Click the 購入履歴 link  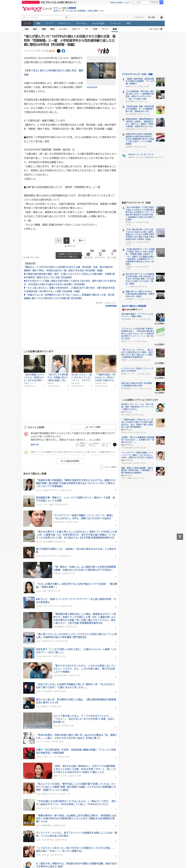[x=152, y=18]
